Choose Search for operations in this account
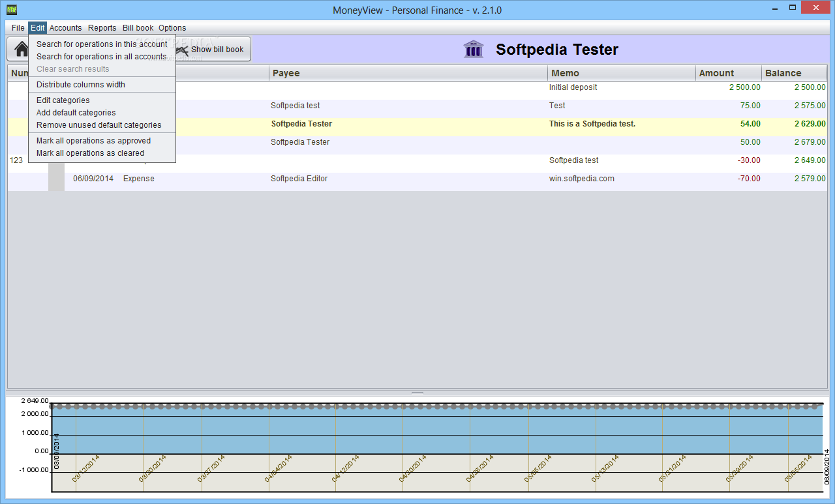Image resolution: width=835 pixels, height=504 pixels. tap(102, 44)
